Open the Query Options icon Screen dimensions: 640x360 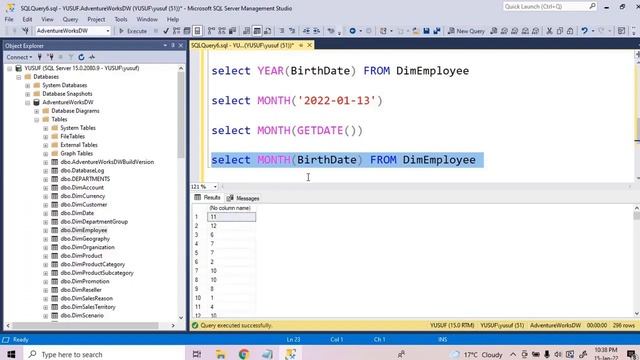pyautogui.click(x=187, y=31)
